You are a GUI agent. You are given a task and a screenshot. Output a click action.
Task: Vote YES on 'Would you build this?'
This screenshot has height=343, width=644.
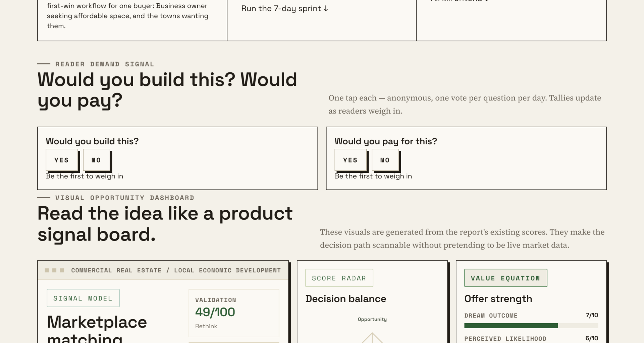(x=62, y=160)
